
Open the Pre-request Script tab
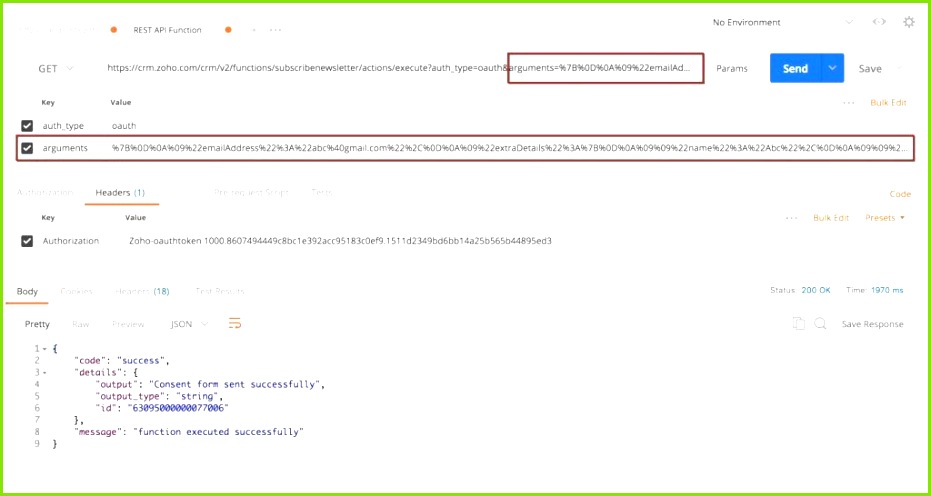coord(251,192)
